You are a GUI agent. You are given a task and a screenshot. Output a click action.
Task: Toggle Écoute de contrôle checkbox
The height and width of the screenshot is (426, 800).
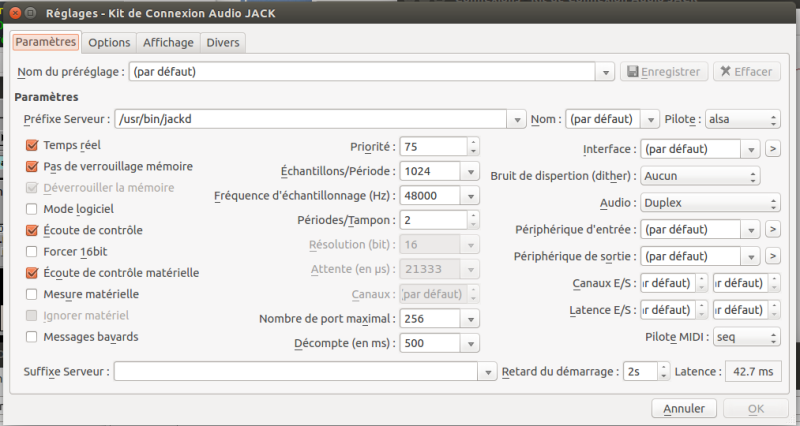(x=32, y=230)
